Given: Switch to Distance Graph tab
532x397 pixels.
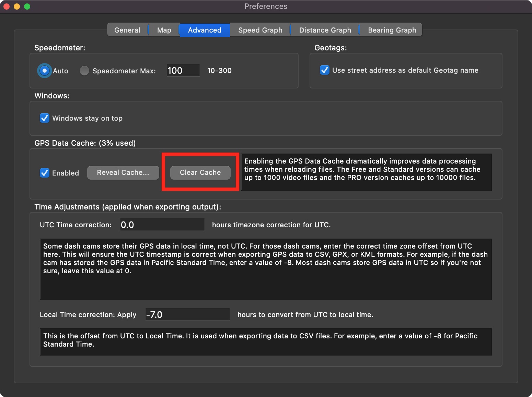Looking at the screenshot, I should tap(325, 30).
